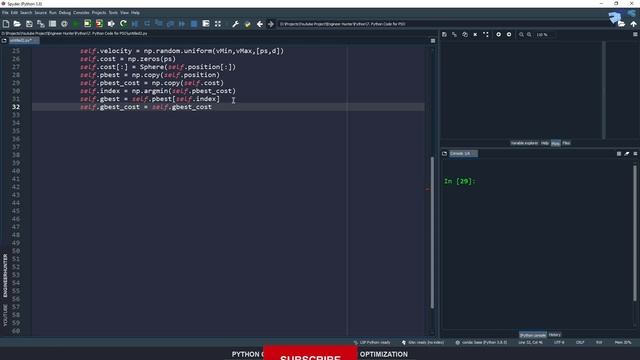Viewport: 640px width, 360px height.
Task: Open the file switcher list icon
Action: [52, 24]
